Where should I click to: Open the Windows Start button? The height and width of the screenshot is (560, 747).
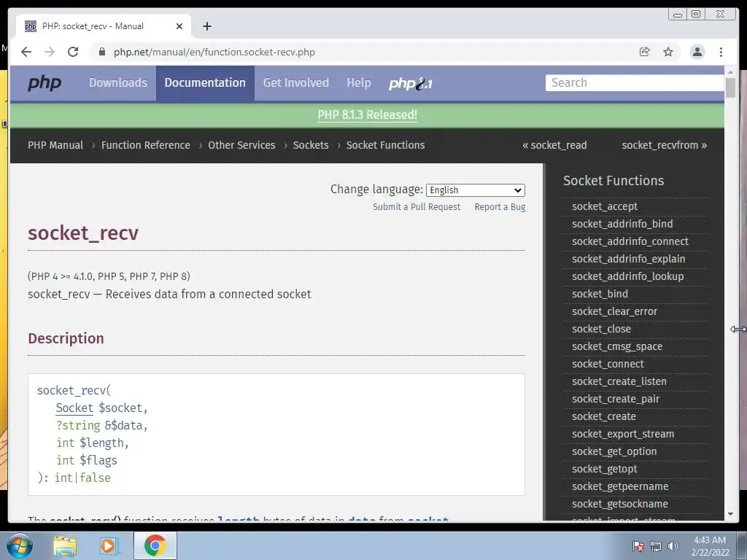pos(20,545)
